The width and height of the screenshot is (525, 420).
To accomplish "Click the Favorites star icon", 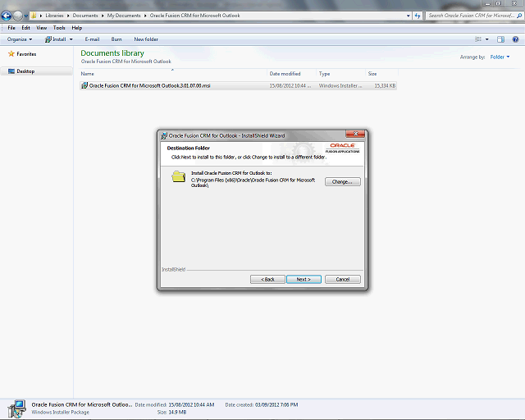I will point(11,53).
